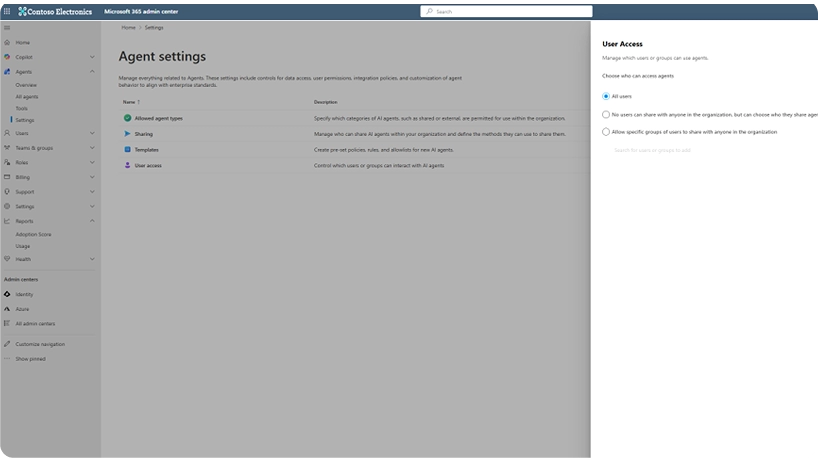Open the Adoption Score report
The height and width of the screenshot is (458, 818).
pos(33,234)
